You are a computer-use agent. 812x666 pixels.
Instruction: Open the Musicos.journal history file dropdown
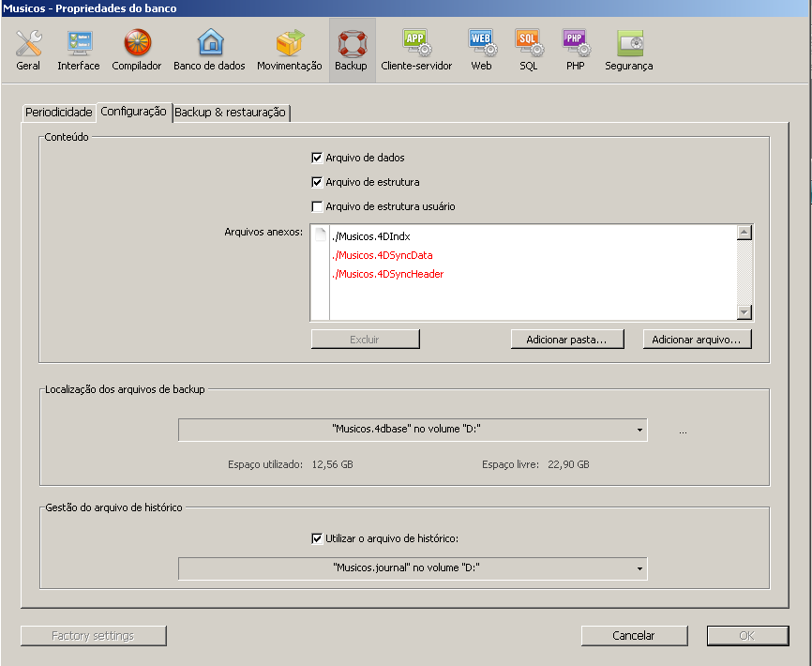pos(413,568)
